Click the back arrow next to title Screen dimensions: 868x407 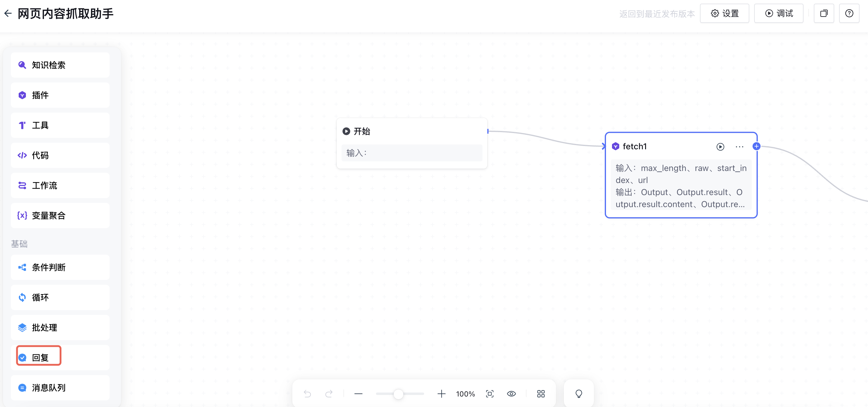point(8,14)
